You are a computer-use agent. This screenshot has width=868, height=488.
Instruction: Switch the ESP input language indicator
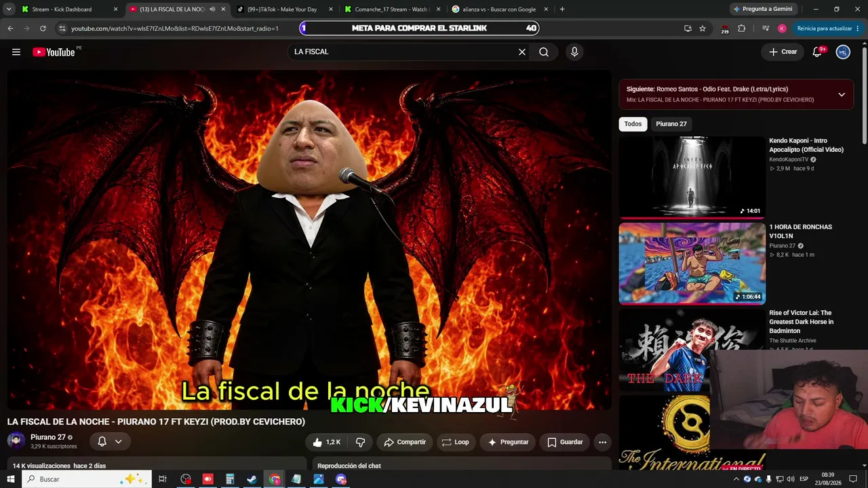pyautogui.click(x=804, y=479)
